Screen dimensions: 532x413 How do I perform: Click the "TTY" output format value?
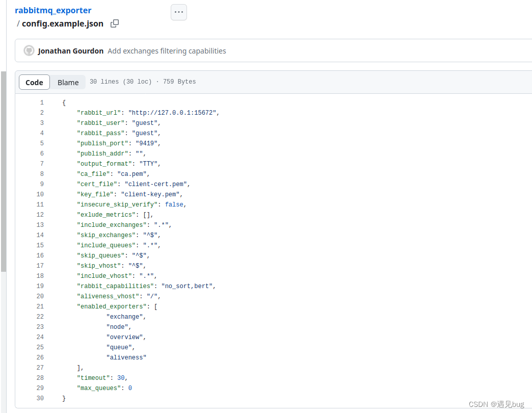148,164
